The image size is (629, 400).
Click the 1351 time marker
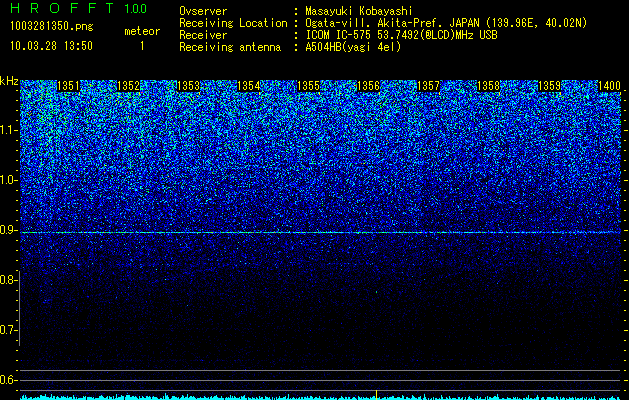coord(69,86)
